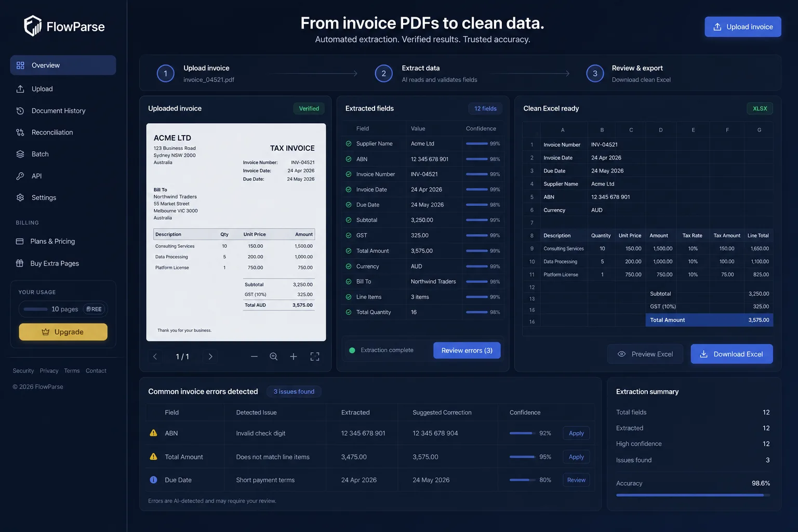Toggle the Supplier Name check mark

349,144
